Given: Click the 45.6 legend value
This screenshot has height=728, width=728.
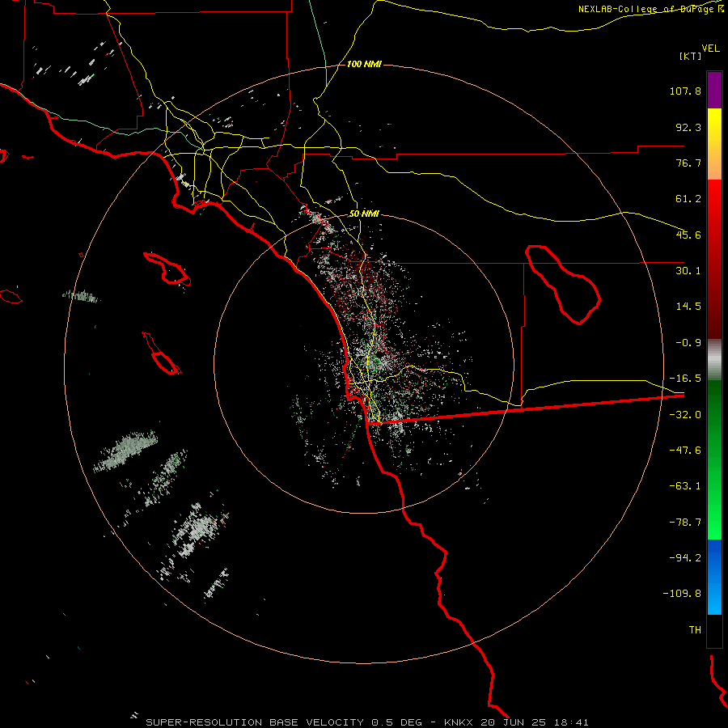Looking at the screenshot, I should pos(688,235).
